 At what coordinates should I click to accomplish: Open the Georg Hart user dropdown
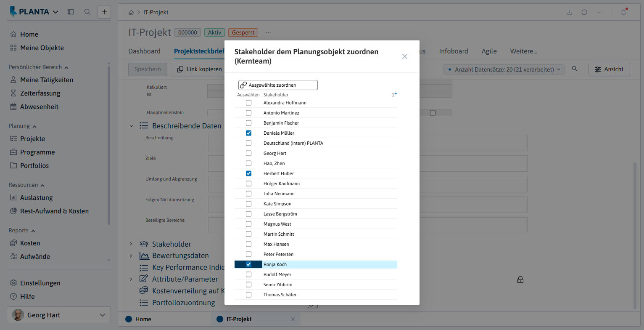59,315
